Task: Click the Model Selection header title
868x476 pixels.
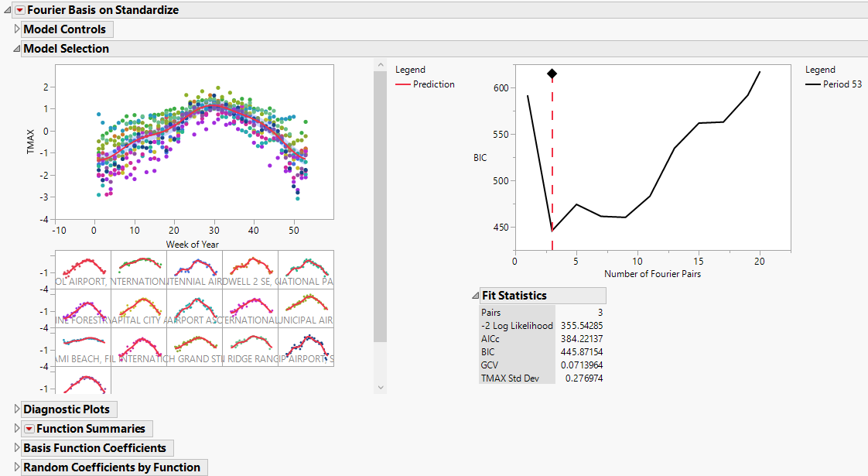Action: pos(66,49)
